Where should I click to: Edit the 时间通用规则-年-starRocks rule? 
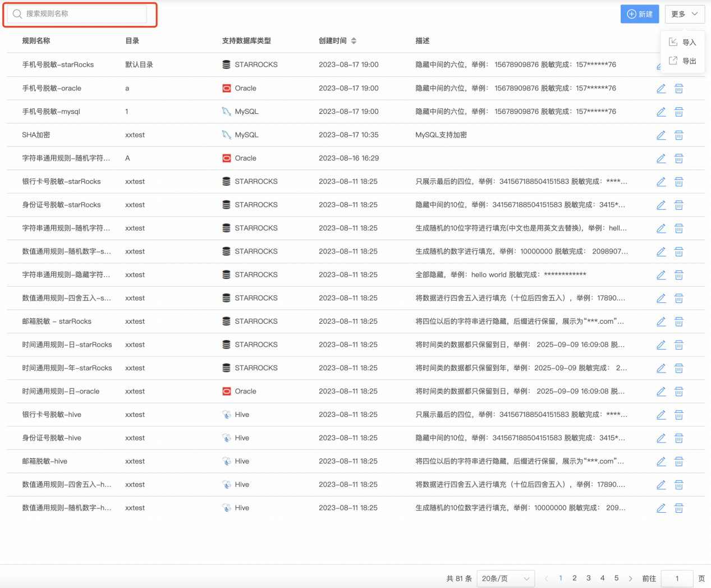point(661,369)
